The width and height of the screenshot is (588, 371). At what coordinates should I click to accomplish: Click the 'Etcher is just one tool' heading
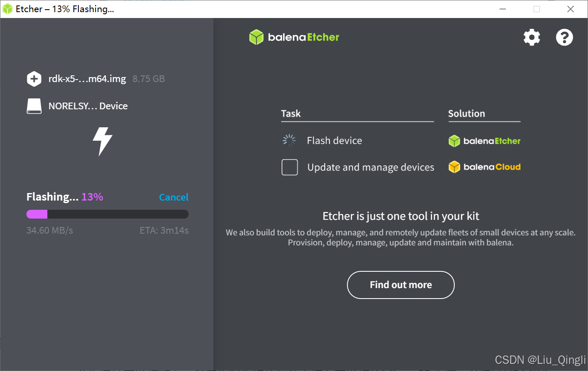coord(401,216)
